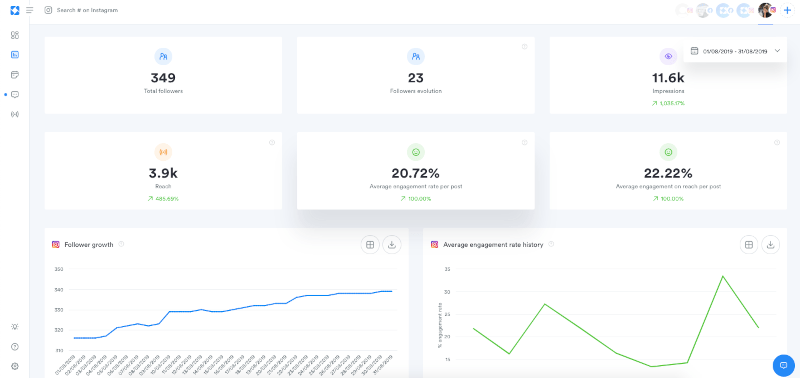Open the settings gear icon in the sidebar

pyautogui.click(x=15, y=366)
